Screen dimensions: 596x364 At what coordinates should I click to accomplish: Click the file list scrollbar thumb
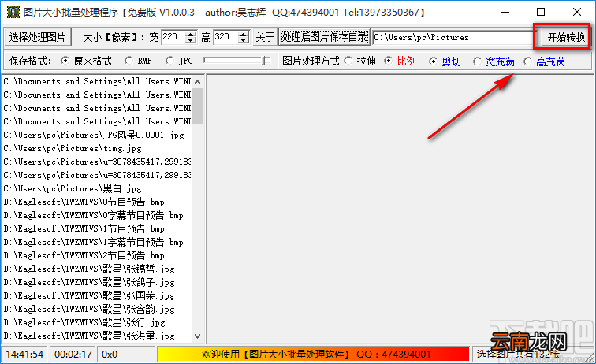click(x=197, y=106)
